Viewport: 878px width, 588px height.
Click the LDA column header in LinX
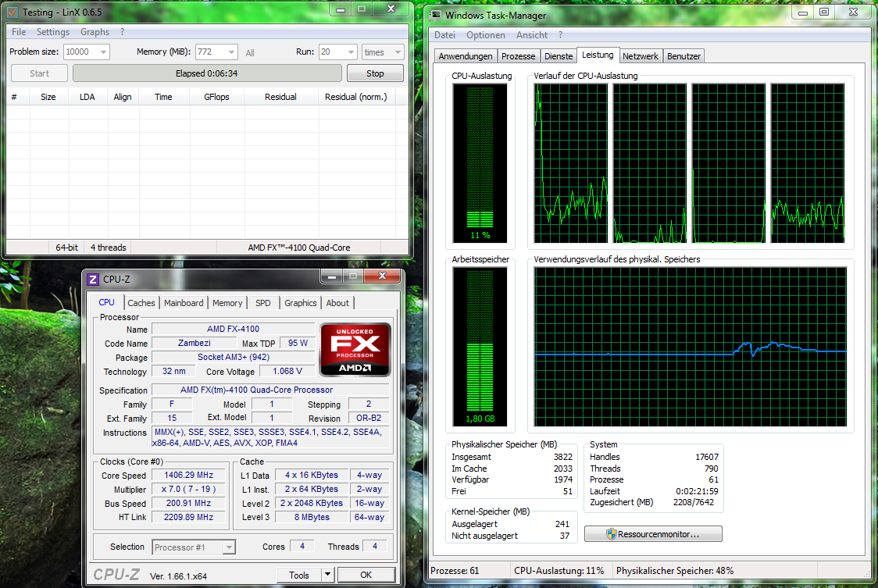coord(87,97)
